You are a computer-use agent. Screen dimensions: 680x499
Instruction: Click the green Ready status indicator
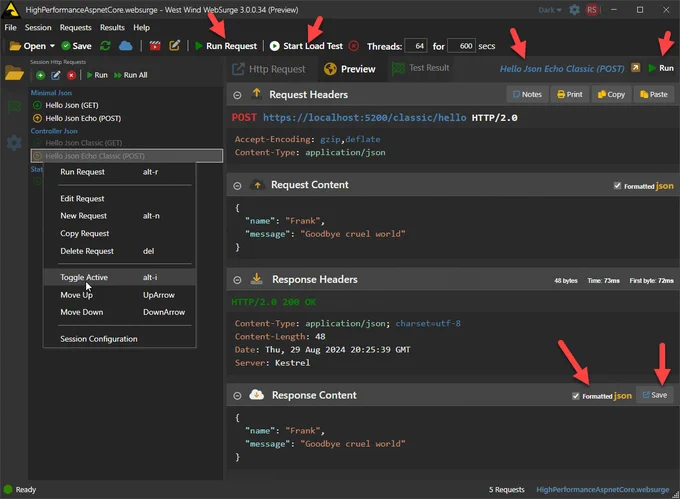point(8,489)
